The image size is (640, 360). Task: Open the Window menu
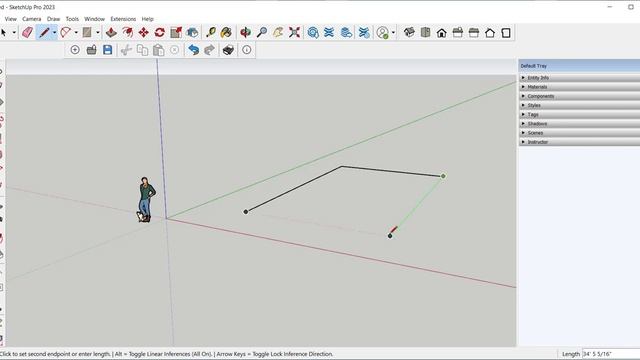point(94,19)
